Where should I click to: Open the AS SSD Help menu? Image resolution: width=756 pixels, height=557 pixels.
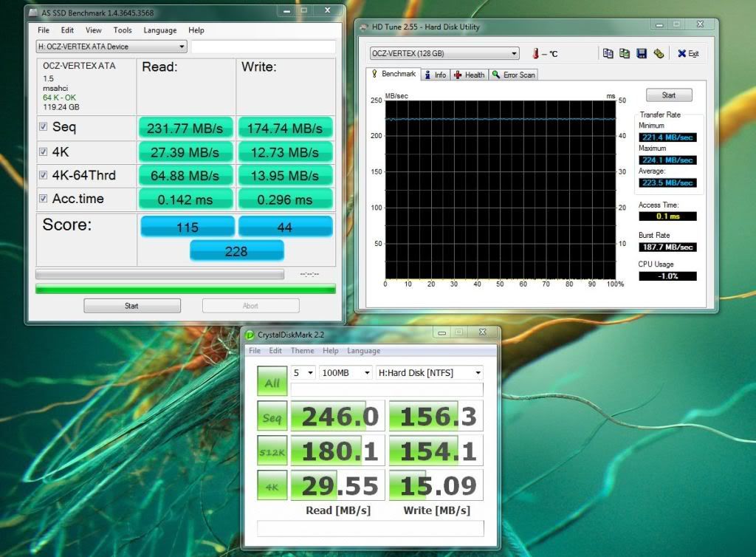coord(196,30)
